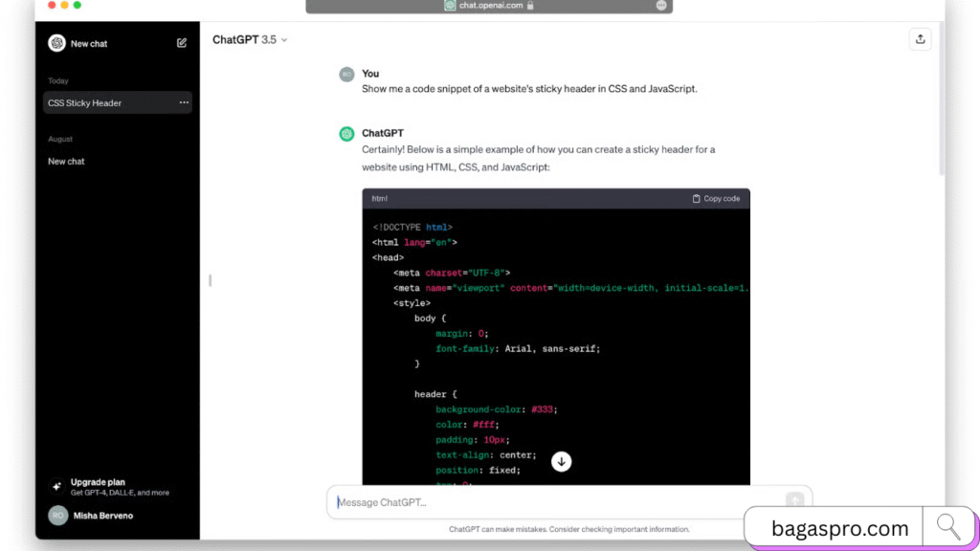Viewport: 980px width, 551px height.
Task: Click the Upgrade plan sparkle icon
Action: coord(56,486)
